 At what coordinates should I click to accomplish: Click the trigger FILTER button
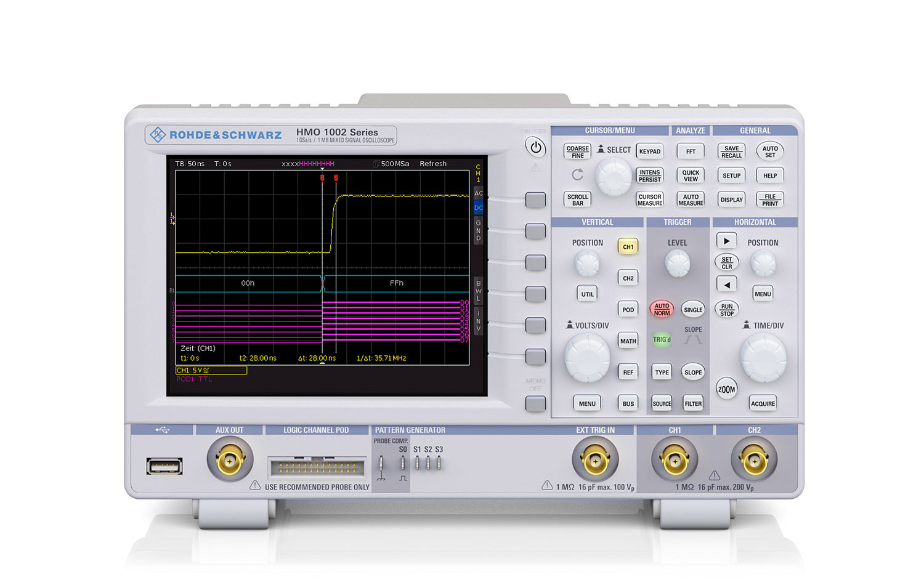pos(693,404)
